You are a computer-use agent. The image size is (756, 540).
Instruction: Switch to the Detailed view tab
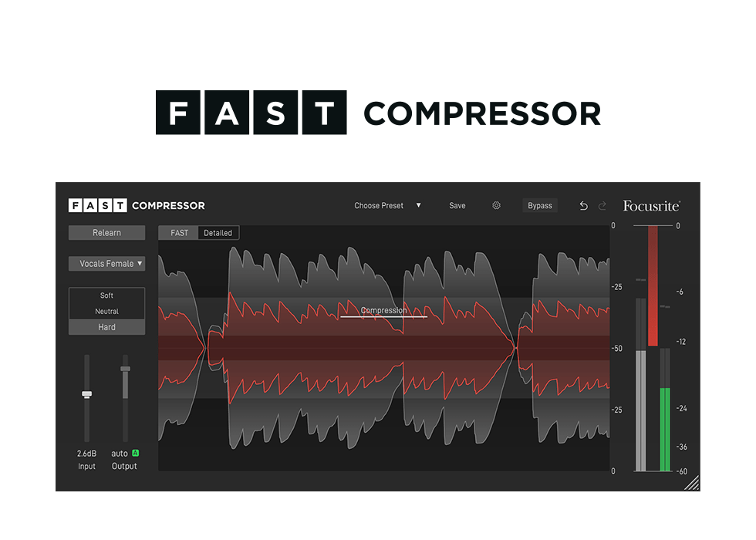pos(218,233)
